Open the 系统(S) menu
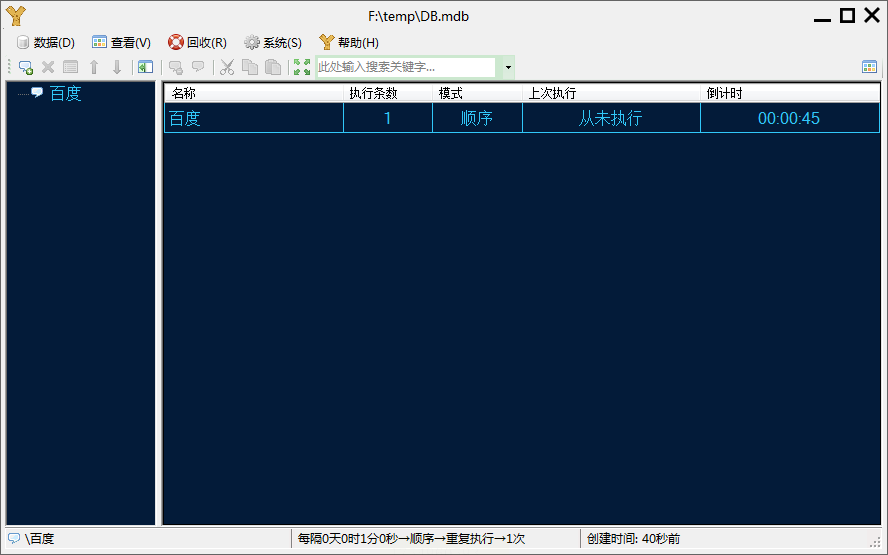Screen dimensions: 888x555 click(x=273, y=42)
